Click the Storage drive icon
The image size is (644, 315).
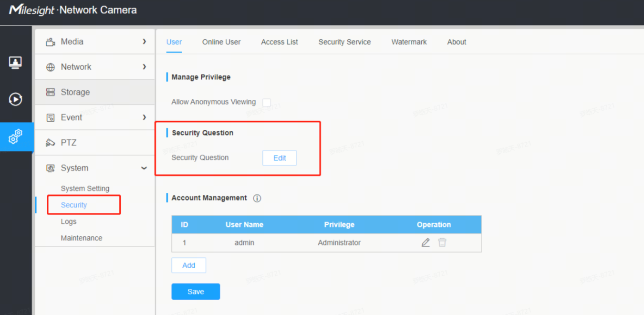click(x=51, y=92)
